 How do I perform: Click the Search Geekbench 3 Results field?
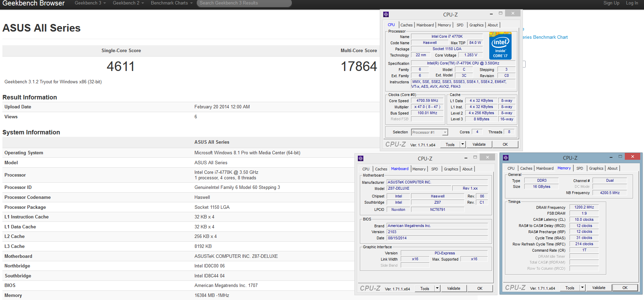click(244, 3)
